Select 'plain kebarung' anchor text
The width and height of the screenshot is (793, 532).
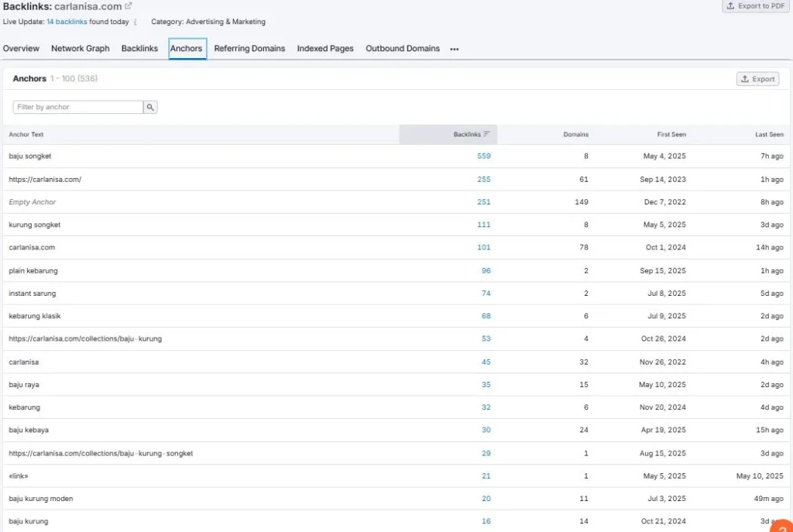[33, 270]
